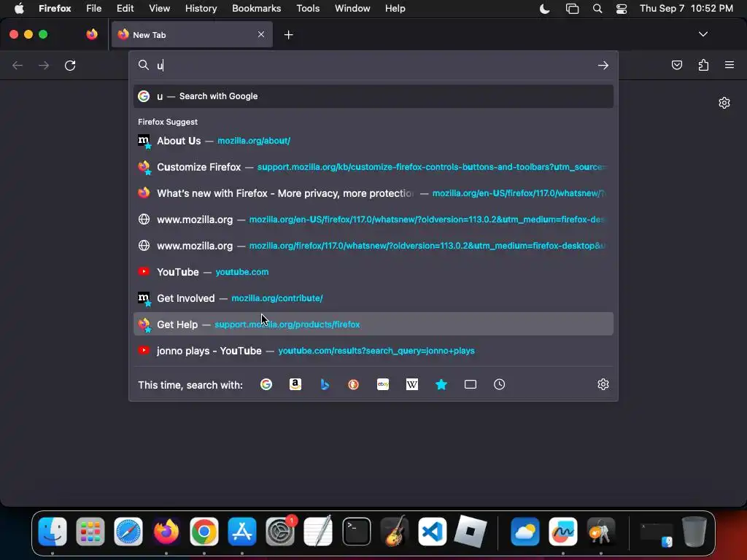The width and height of the screenshot is (747, 560).
Task: Open TextEdit from the Dock
Action: tap(318, 531)
